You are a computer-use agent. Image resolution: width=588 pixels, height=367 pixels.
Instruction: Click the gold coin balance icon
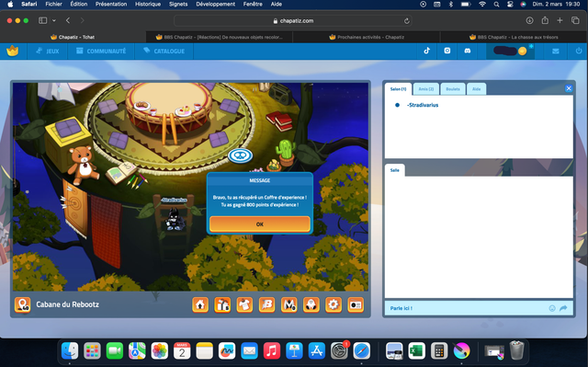point(523,51)
